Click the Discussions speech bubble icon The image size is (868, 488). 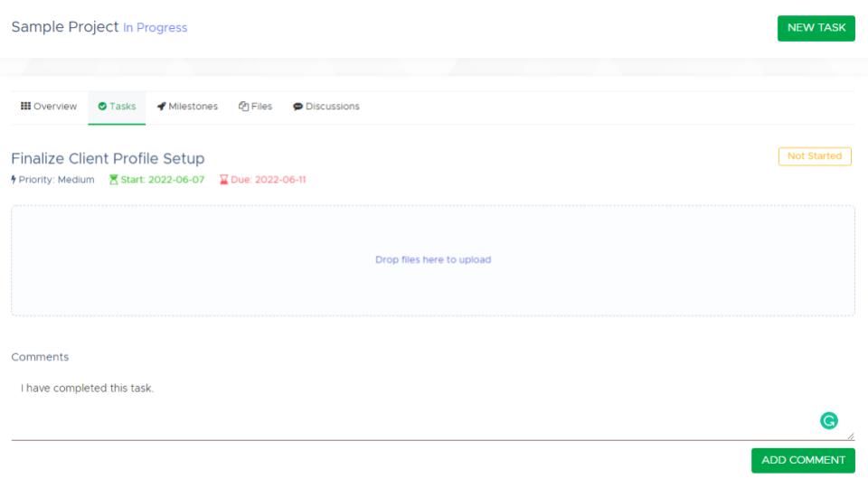[x=297, y=107]
